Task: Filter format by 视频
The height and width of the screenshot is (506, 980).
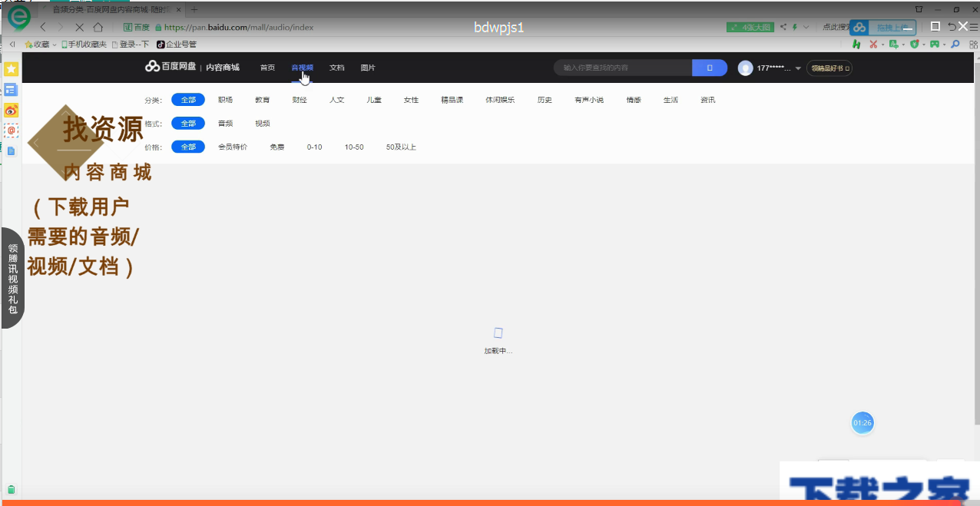Action: 263,123
